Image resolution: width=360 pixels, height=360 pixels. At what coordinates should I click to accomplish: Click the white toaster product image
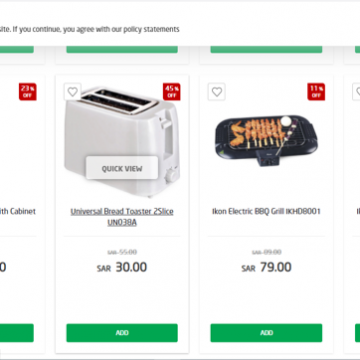coord(122,142)
